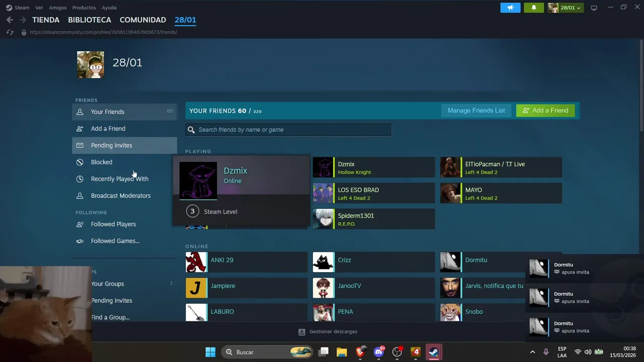Reload the page with refresh icon

10,32
